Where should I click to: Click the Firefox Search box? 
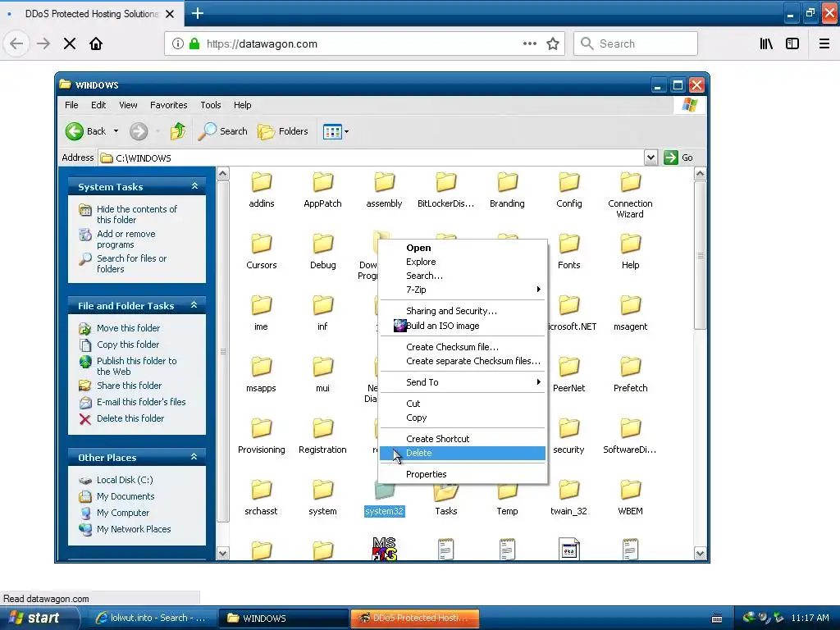[636, 43]
